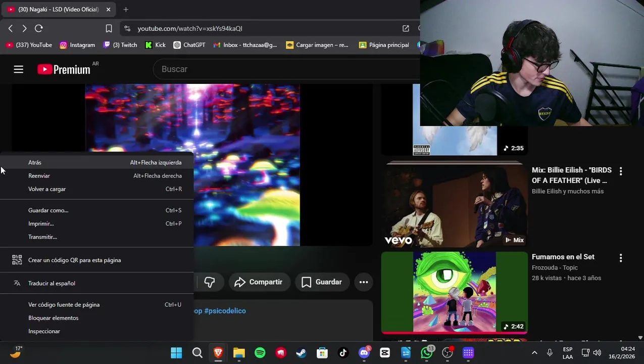Click the address bar URL
The height and width of the screenshot is (364, 644).
tap(190, 28)
